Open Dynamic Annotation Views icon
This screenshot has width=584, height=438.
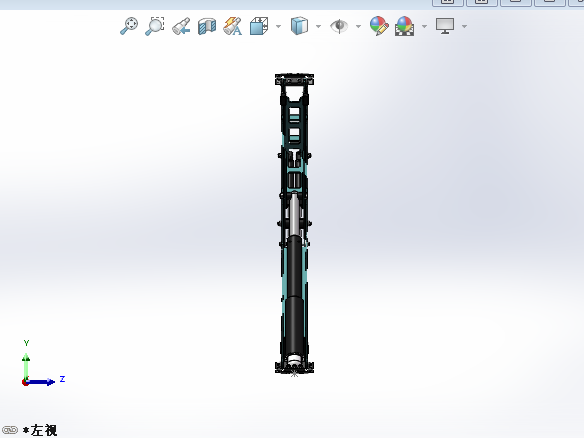coord(232,26)
